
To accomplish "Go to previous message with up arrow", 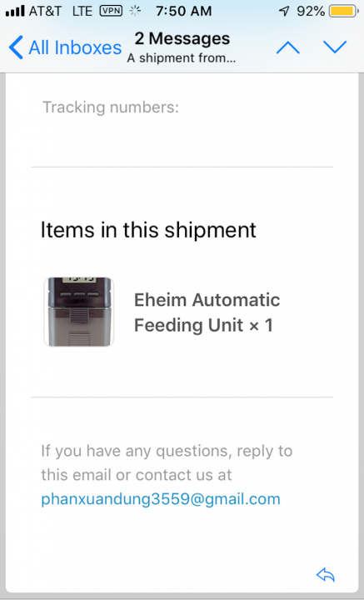I will pyautogui.click(x=288, y=47).
